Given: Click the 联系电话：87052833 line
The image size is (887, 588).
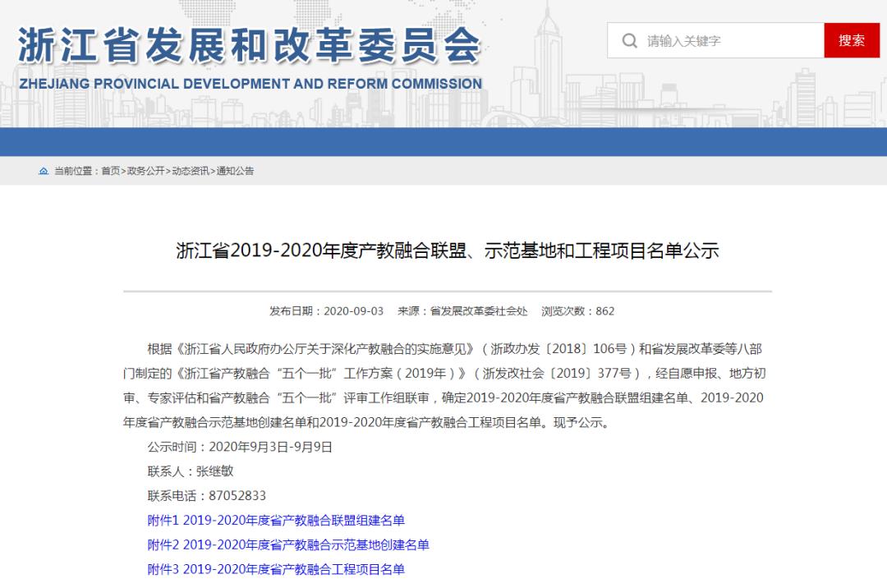Looking at the screenshot, I should 206,495.
